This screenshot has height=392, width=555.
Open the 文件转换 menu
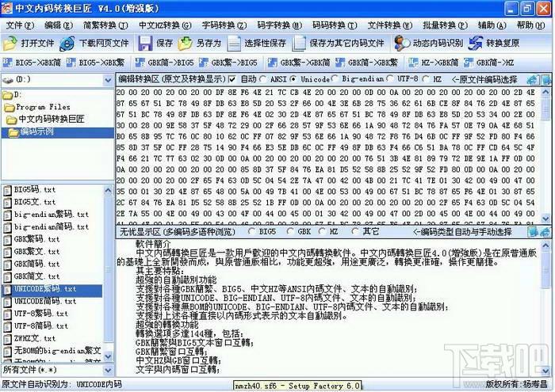pyautogui.click(x=390, y=25)
